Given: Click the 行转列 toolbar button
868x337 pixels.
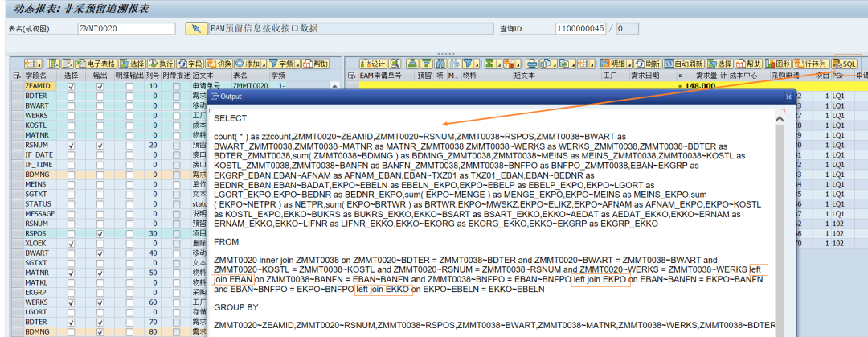Looking at the screenshot, I should 811,64.
